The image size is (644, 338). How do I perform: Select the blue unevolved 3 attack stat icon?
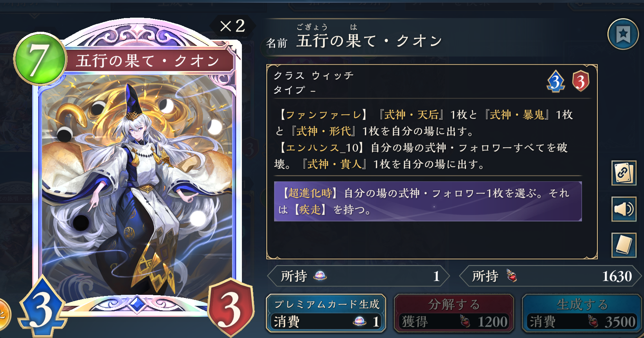(556, 81)
